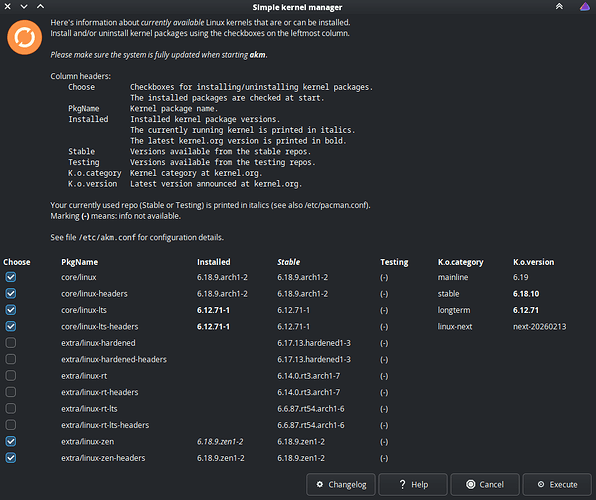Select the extra/linux-zen package name
The width and height of the screenshot is (596, 500).
pos(87,441)
